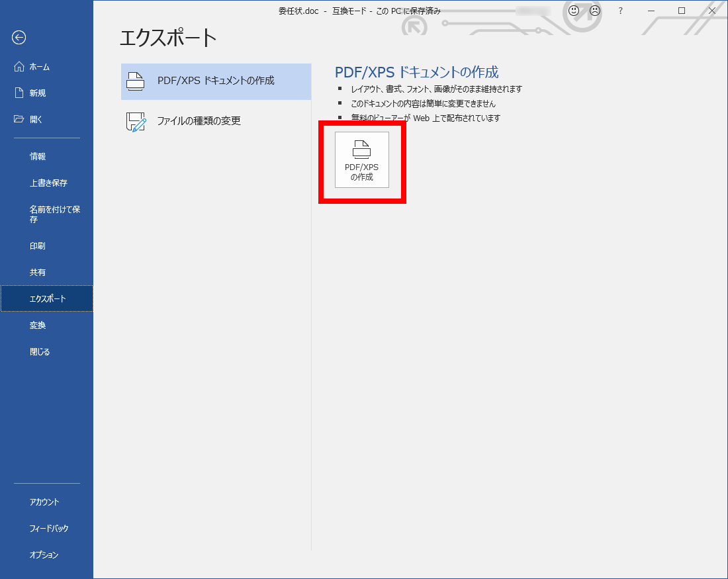Open the アカウント settings page
Viewport: 728px width, 579px height.
click(44, 502)
